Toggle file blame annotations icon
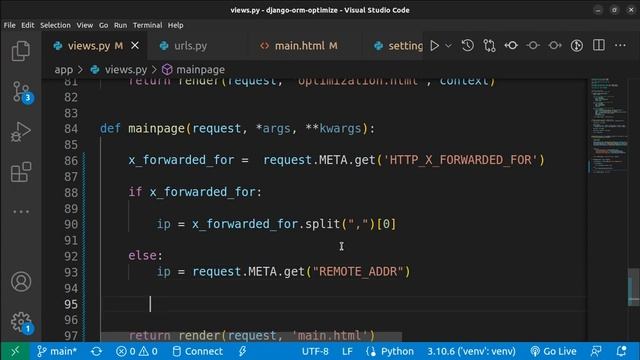Viewport: 640px width, 360px height. [577, 46]
